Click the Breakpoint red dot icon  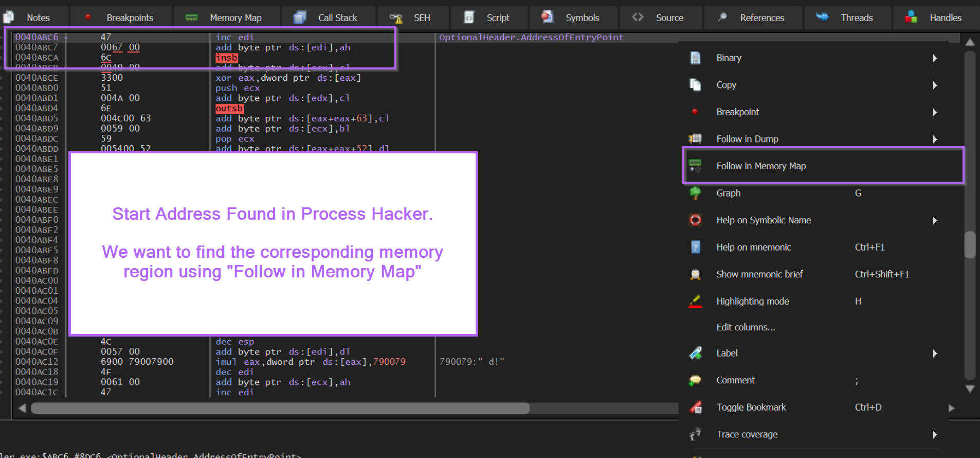[x=695, y=112]
